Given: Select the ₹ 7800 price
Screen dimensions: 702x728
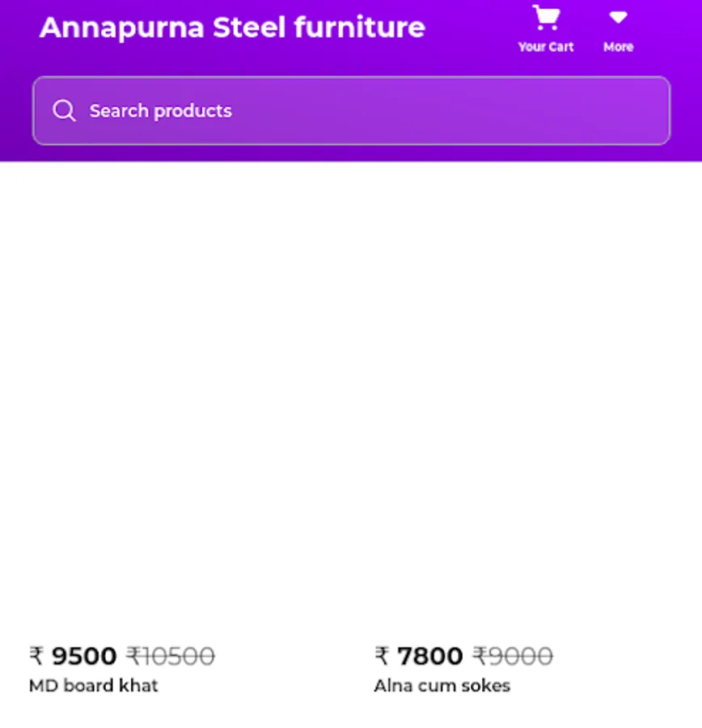Looking at the screenshot, I should point(419,656).
